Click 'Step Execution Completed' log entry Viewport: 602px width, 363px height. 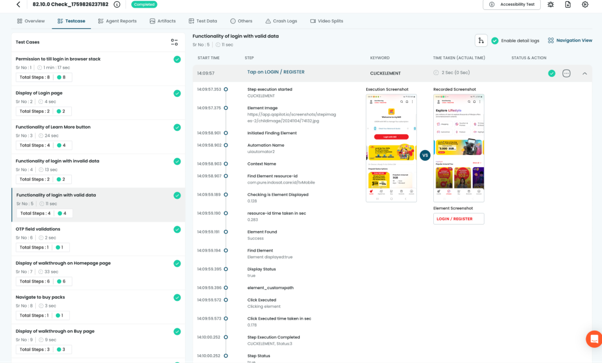273,337
